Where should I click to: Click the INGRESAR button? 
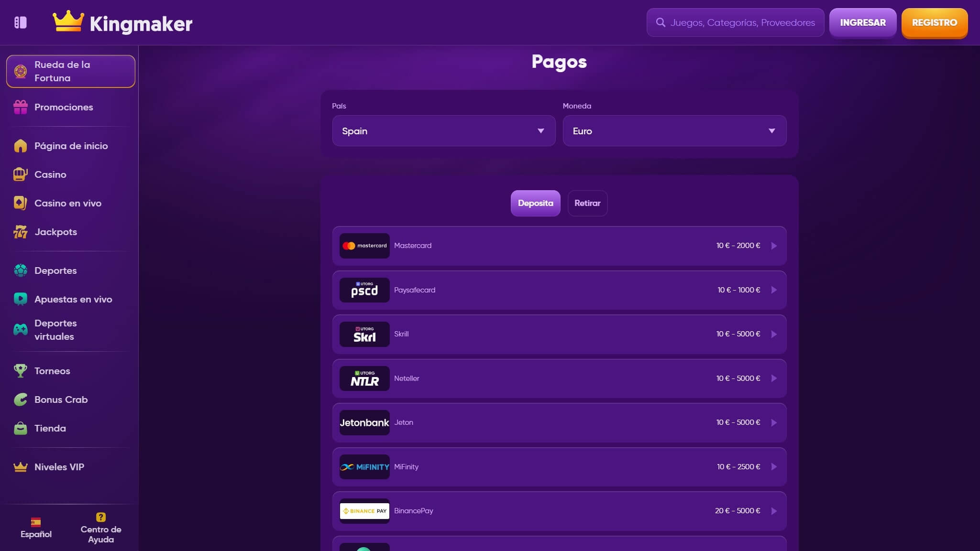click(863, 22)
